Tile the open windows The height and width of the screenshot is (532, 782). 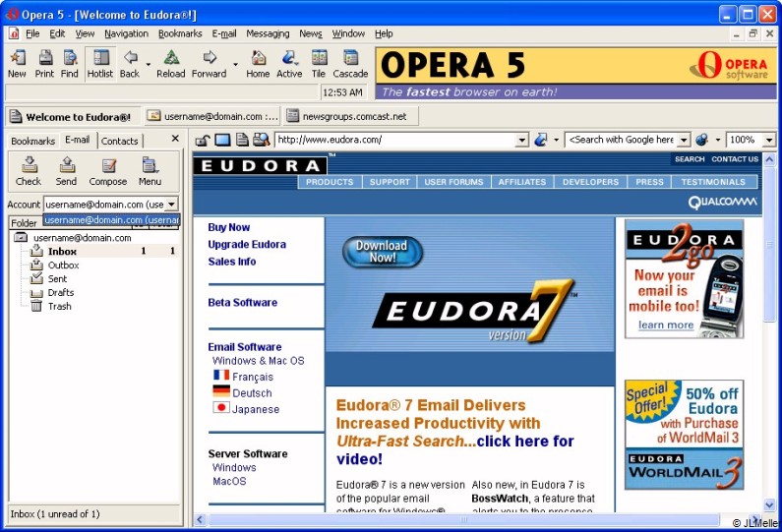pos(319,64)
